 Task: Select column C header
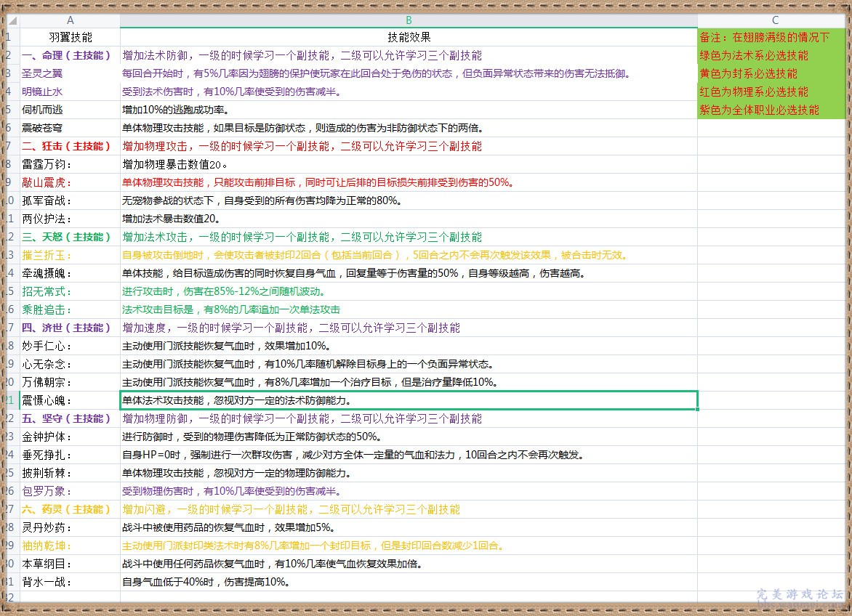[775, 20]
